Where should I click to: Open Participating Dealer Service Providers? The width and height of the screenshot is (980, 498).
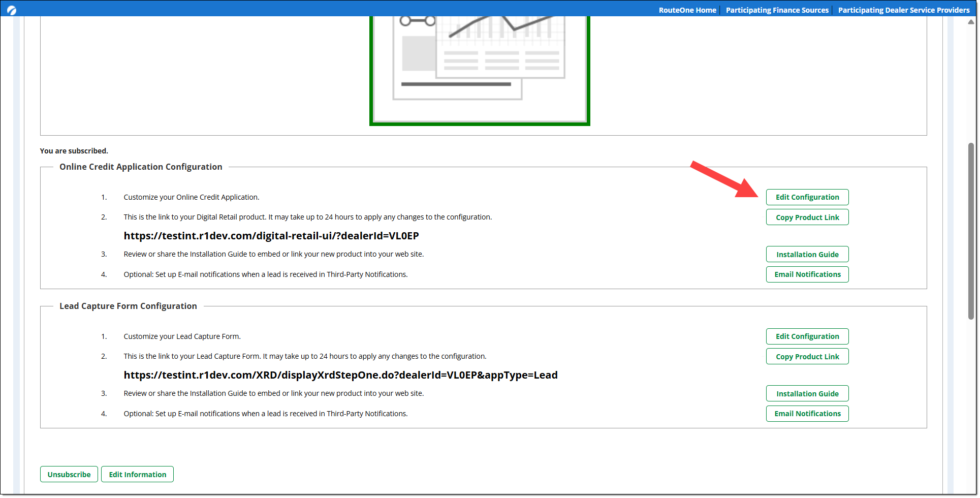point(903,10)
